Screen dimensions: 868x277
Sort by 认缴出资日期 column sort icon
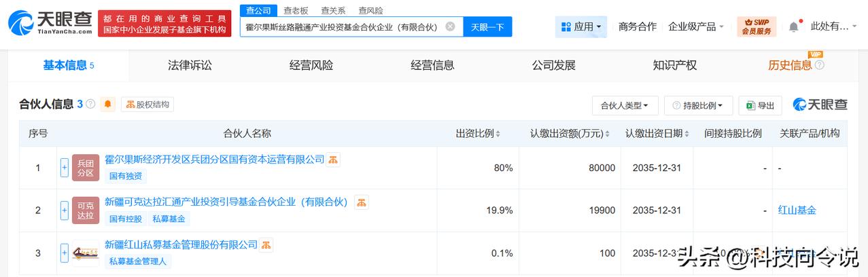pos(687,134)
